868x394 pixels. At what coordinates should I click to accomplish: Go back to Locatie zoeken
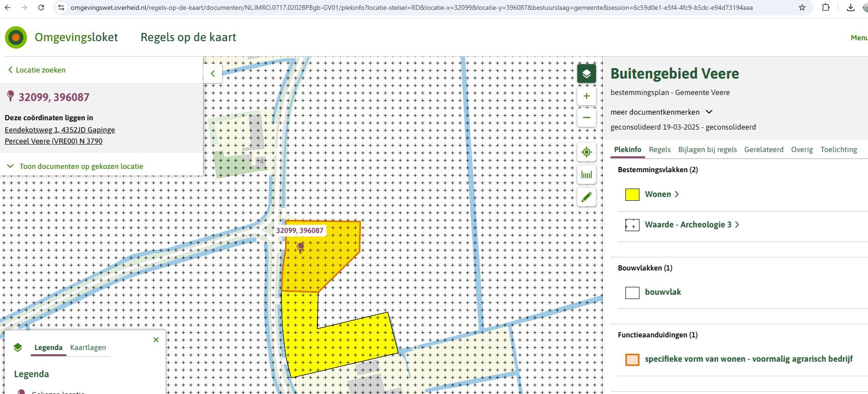point(36,70)
